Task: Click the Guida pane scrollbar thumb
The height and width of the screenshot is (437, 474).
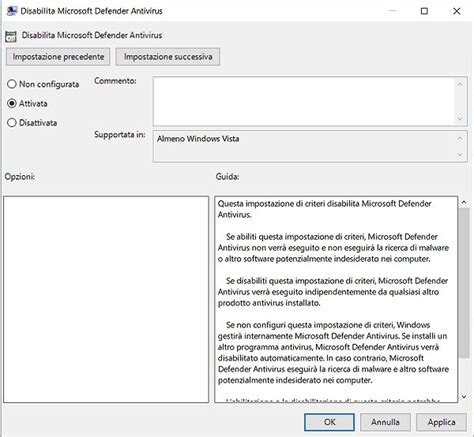Action: click(464, 283)
